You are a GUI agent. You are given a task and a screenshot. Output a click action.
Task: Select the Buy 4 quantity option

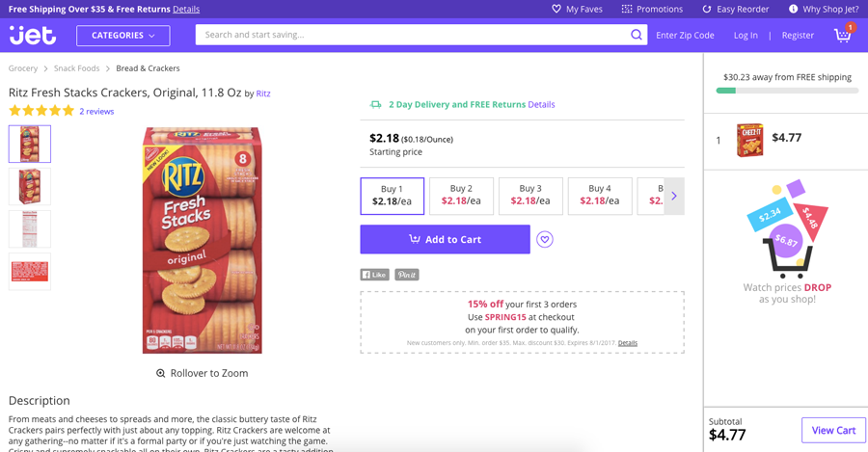600,196
